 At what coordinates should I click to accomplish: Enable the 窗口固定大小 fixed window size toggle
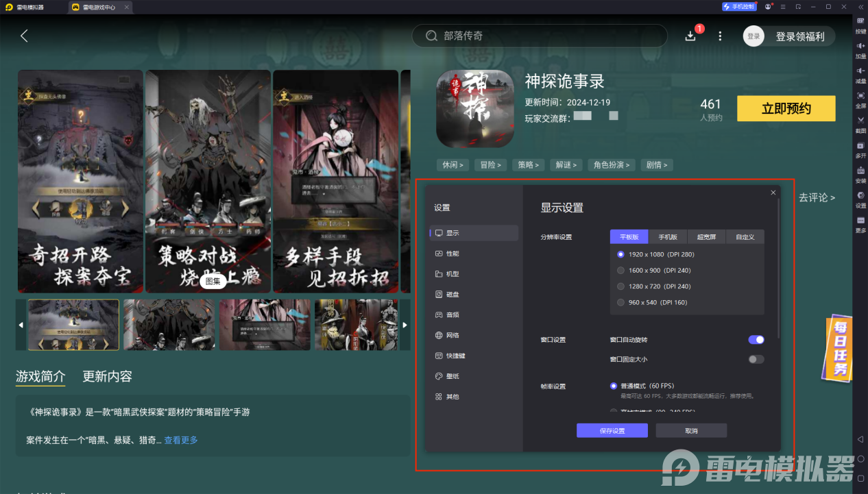pyautogui.click(x=756, y=358)
